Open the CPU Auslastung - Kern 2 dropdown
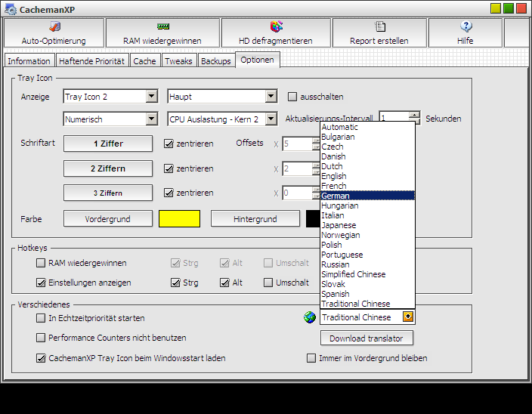532x414 pixels. 271,119
